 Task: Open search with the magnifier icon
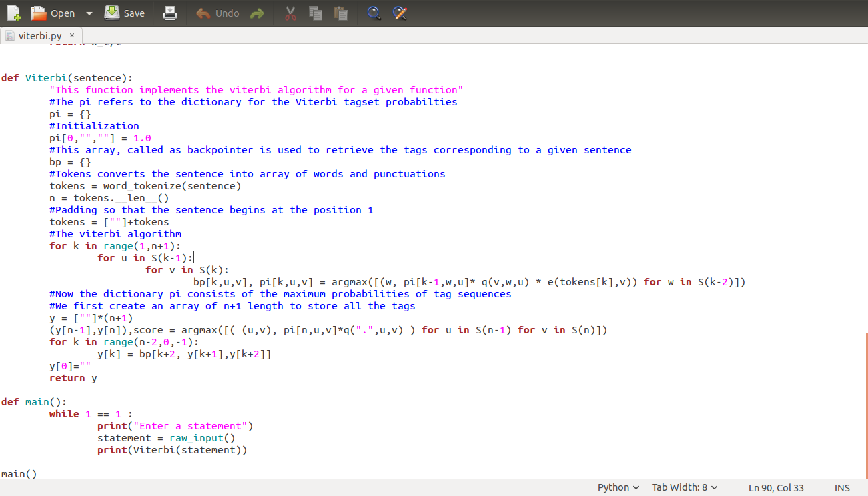[374, 13]
